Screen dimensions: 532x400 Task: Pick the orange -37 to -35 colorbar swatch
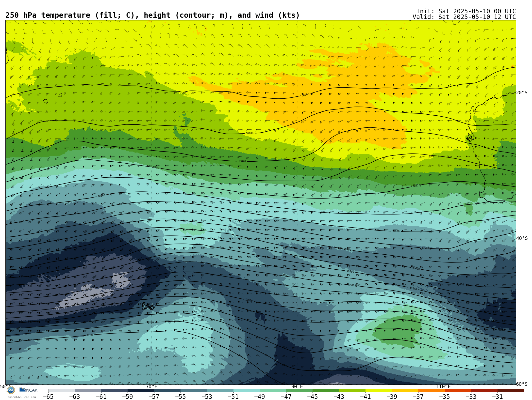tap(432, 390)
